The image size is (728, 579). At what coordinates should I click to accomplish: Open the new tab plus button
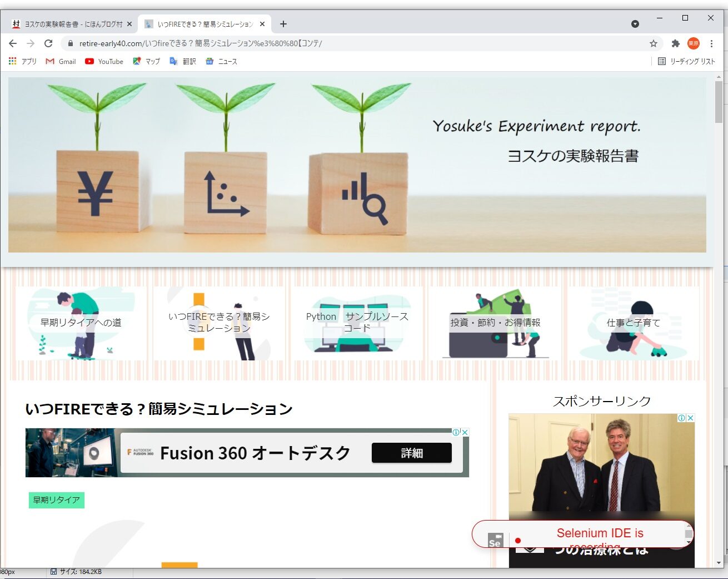click(283, 24)
